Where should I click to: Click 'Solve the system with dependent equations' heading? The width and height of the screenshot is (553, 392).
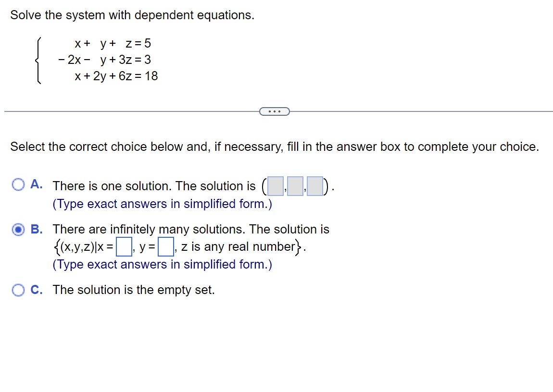click(132, 15)
